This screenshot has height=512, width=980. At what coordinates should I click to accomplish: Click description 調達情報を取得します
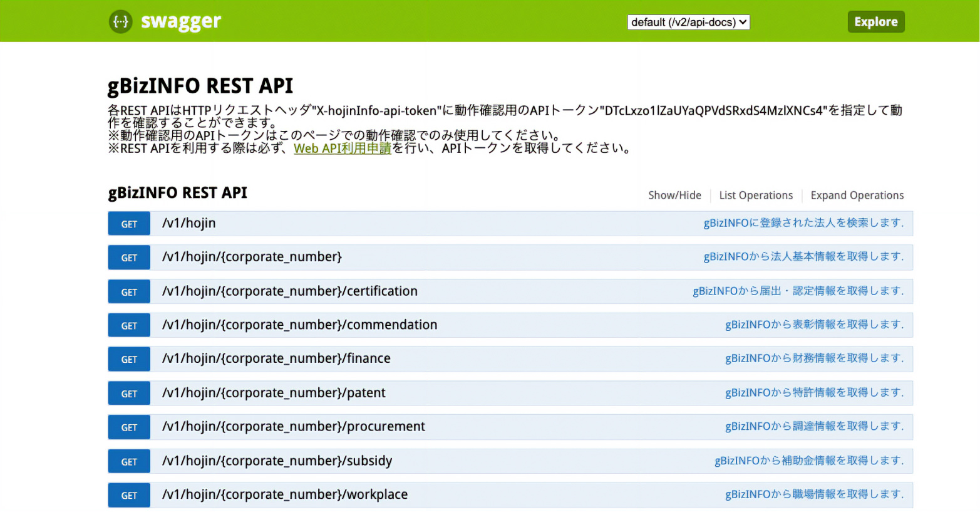[x=815, y=427]
